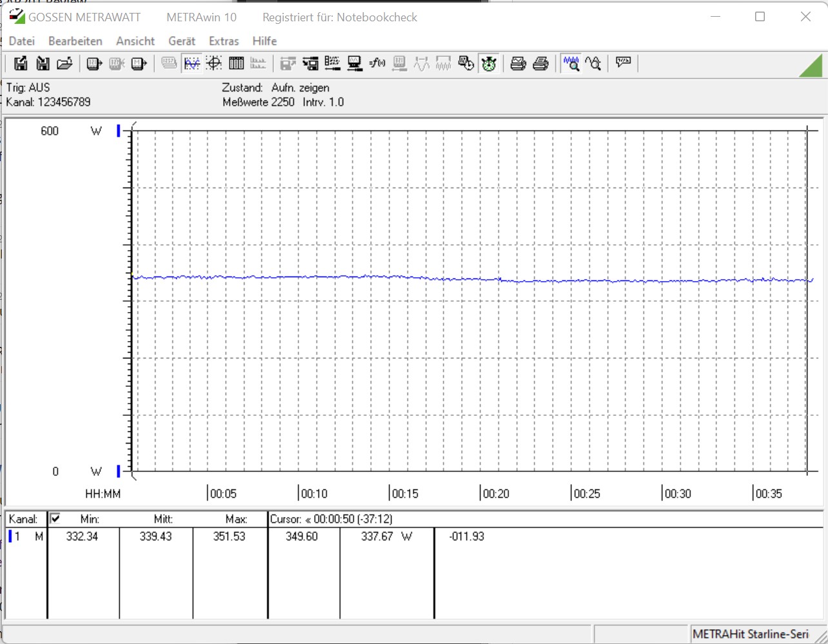Open the crosshair XY plot view
Viewport: 828px width, 644px height.
214,63
